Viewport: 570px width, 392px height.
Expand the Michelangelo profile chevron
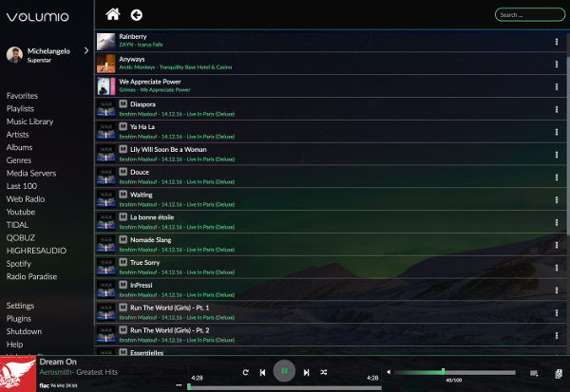pyautogui.click(x=86, y=51)
